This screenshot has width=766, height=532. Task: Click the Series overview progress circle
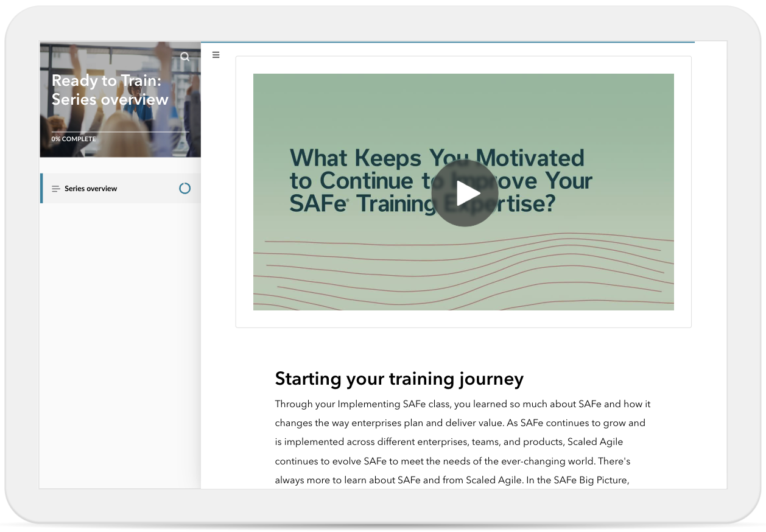(x=184, y=189)
